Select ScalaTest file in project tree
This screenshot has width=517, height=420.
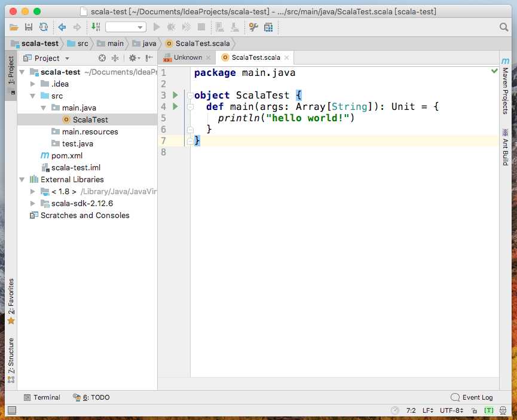tap(87, 119)
